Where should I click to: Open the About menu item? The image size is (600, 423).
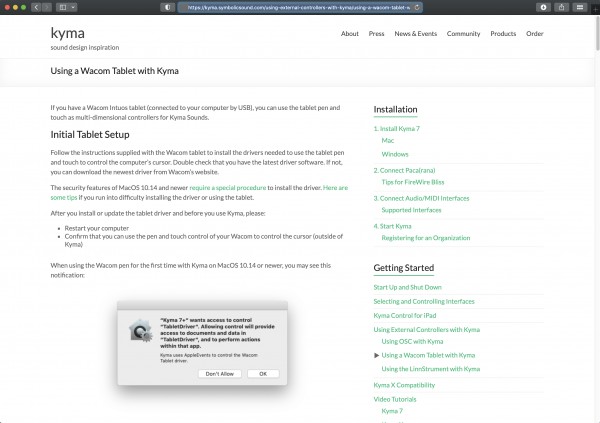click(x=350, y=34)
